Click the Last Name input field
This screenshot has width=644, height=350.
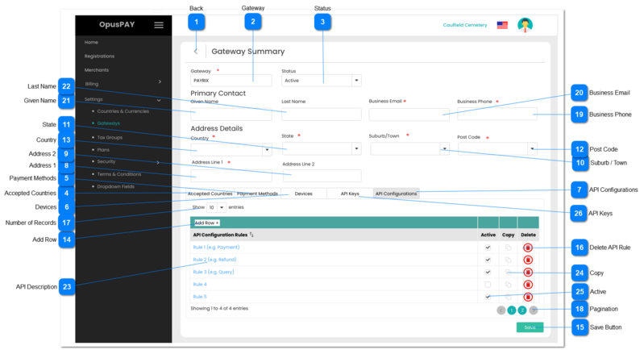[x=321, y=115]
